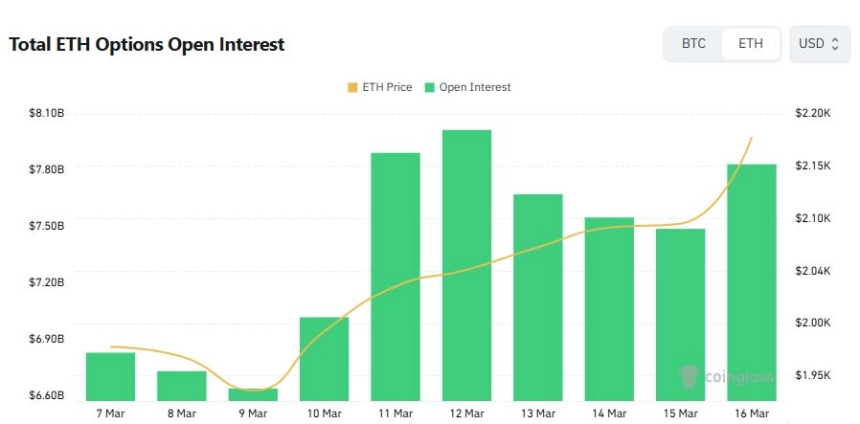Viewport: 860px width, 424px height.
Task: Click the Total ETH Options Open Interest title
Action: point(147,45)
